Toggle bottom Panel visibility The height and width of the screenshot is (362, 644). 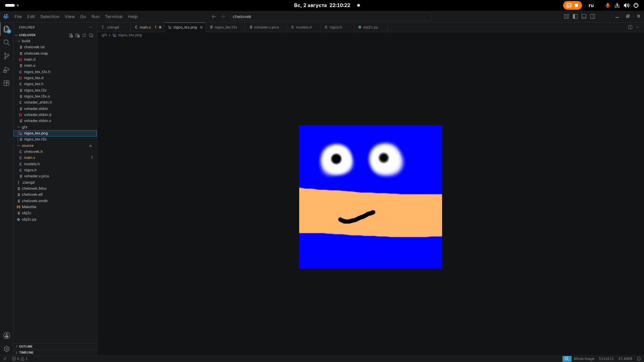[584, 16]
